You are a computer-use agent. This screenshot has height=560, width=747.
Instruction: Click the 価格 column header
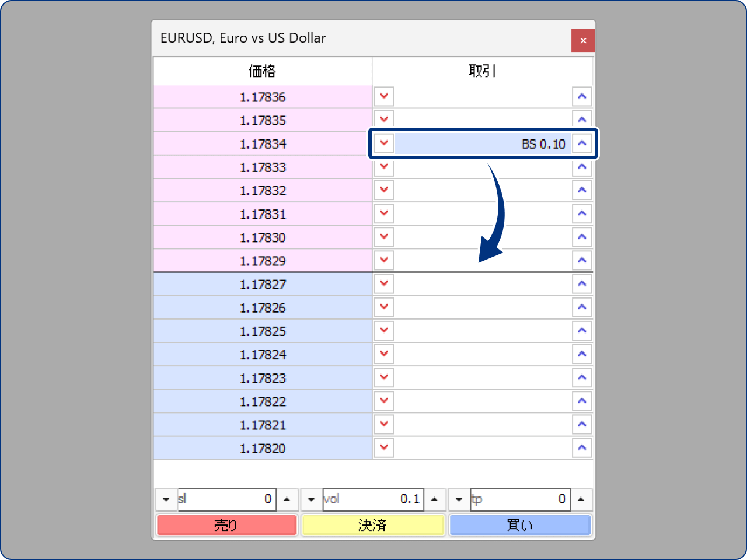pos(262,71)
